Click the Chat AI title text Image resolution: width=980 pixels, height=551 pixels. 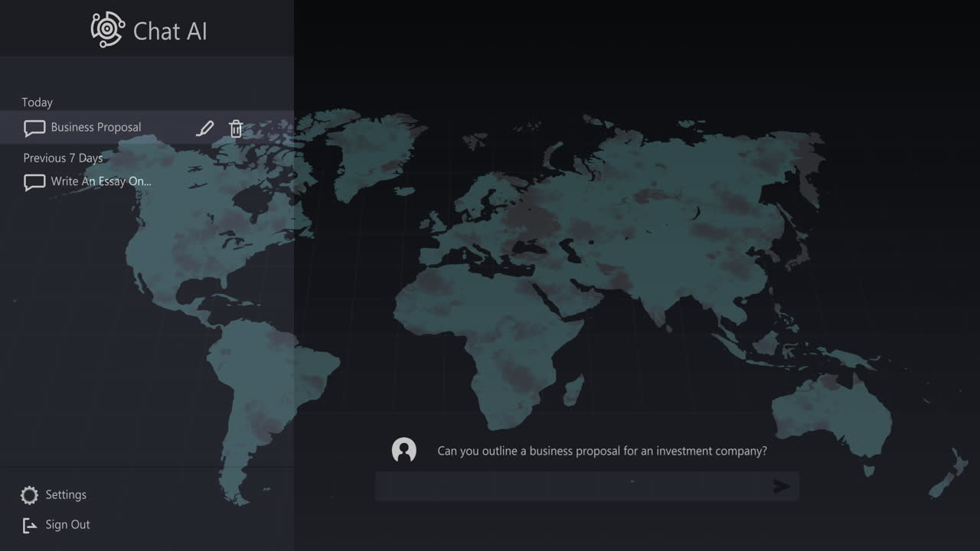coord(169,31)
